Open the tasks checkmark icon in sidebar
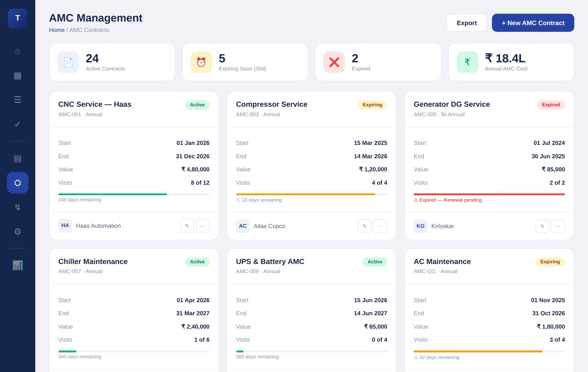This screenshot has width=588, height=372. pos(17,124)
